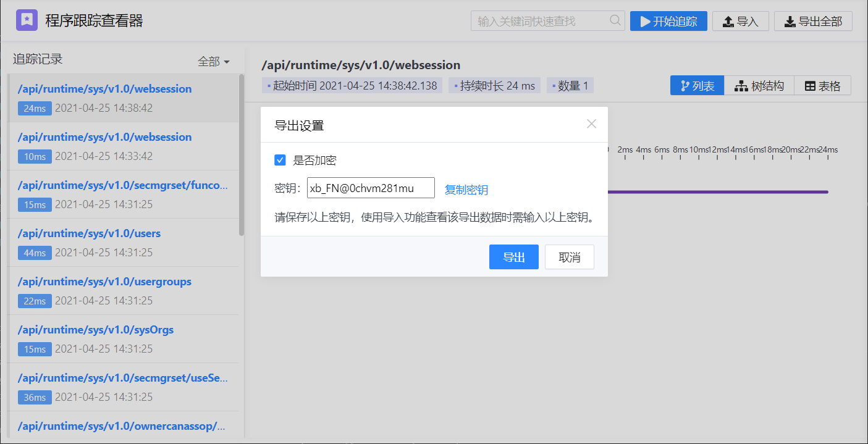Click the 起始时间 start time label

352,86
